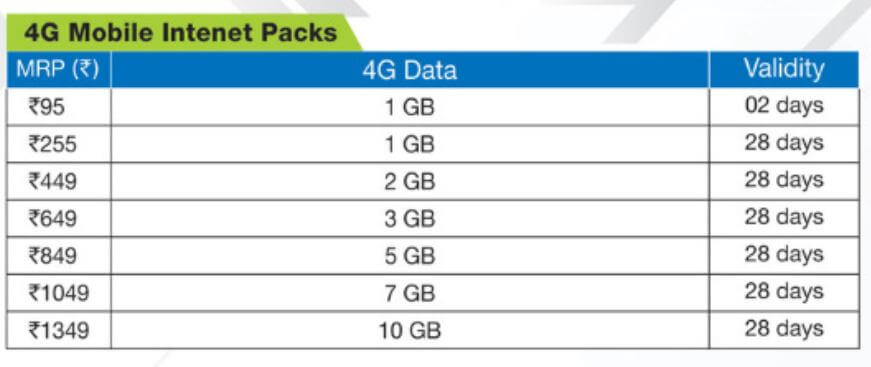
Task: Click the 4G Mobile Intenet Packs heading
Action: coord(181,33)
